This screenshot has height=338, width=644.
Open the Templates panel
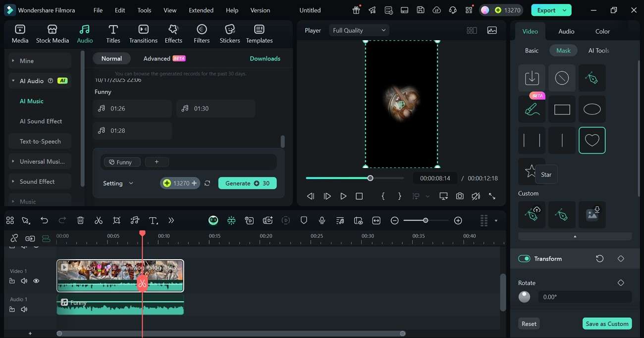(x=259, y=34)
